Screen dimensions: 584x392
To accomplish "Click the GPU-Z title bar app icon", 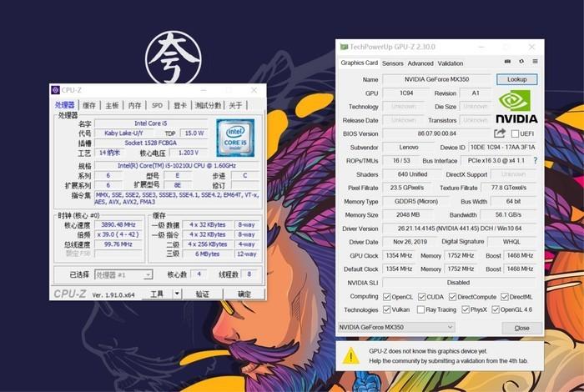I will 344,47.
